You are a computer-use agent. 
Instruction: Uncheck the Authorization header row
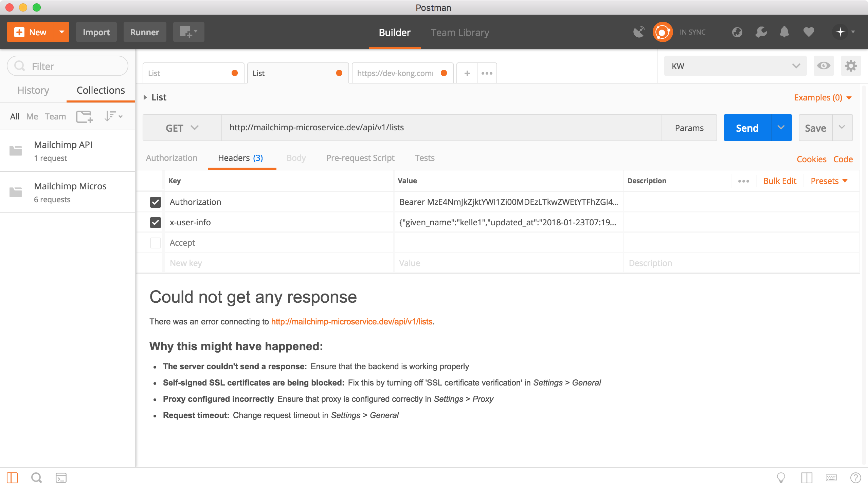click(x=155, y=202)
